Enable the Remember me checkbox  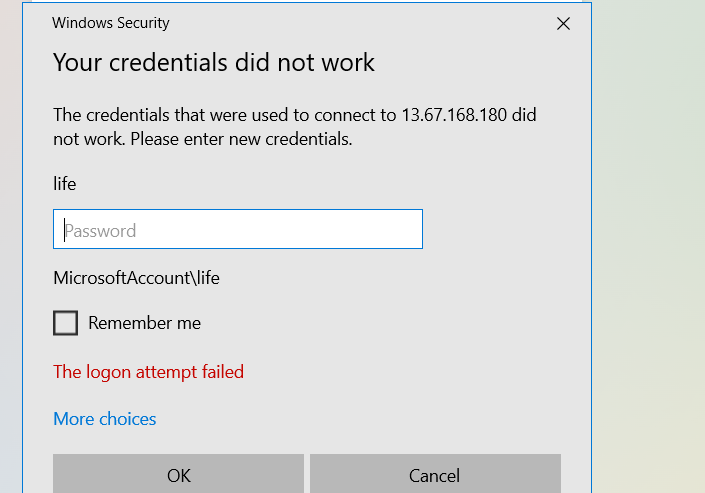(66, 323)
